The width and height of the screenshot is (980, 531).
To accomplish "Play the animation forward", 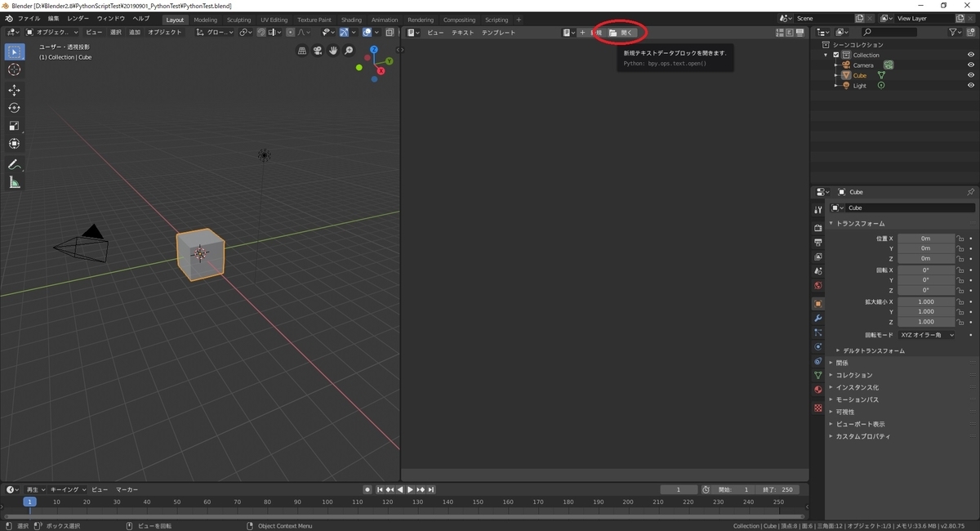I will (410, 489).
